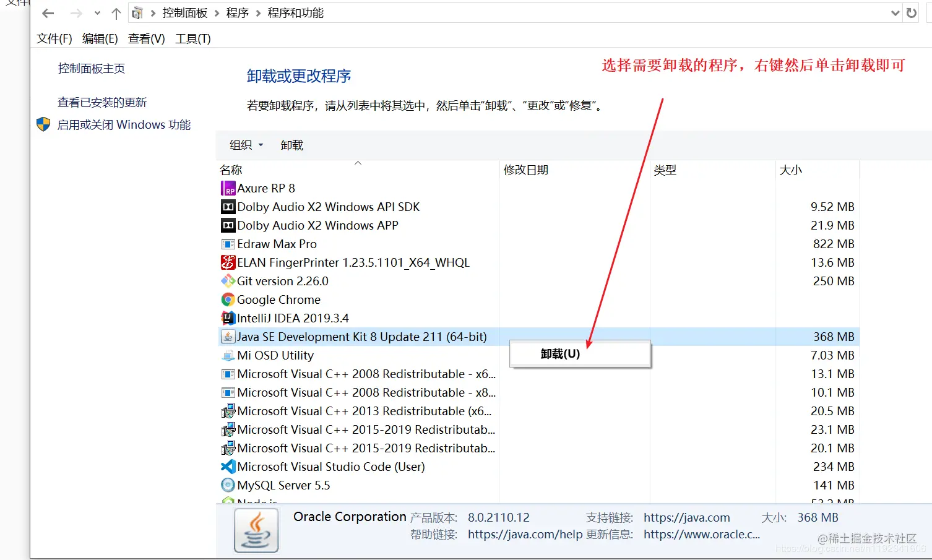Select the Google Chrome entry
This screenshot has width=932, height=560.
coord(279,299)
